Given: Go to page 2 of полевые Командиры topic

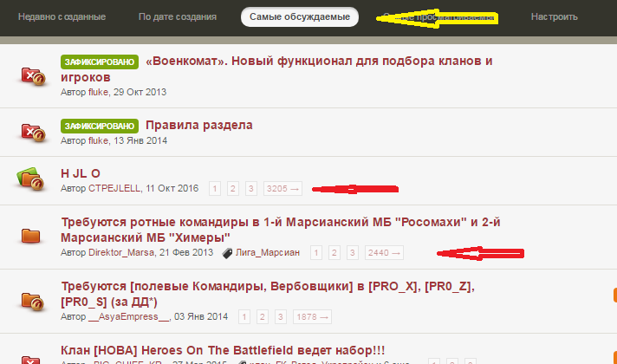Looking at the screenshot, I should [262, 317].
